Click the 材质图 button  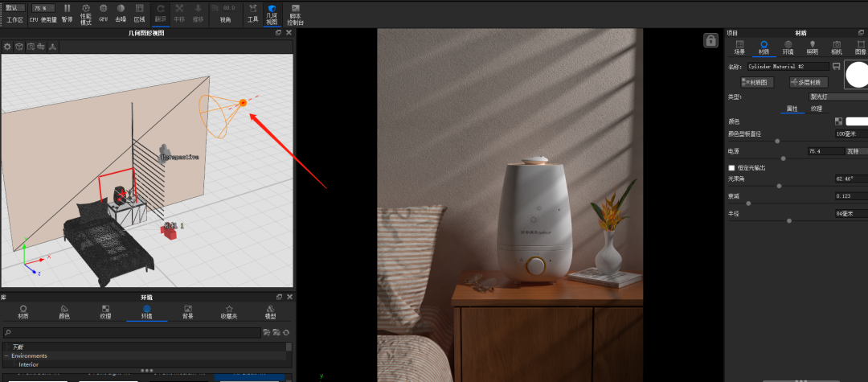click(756, 82)
